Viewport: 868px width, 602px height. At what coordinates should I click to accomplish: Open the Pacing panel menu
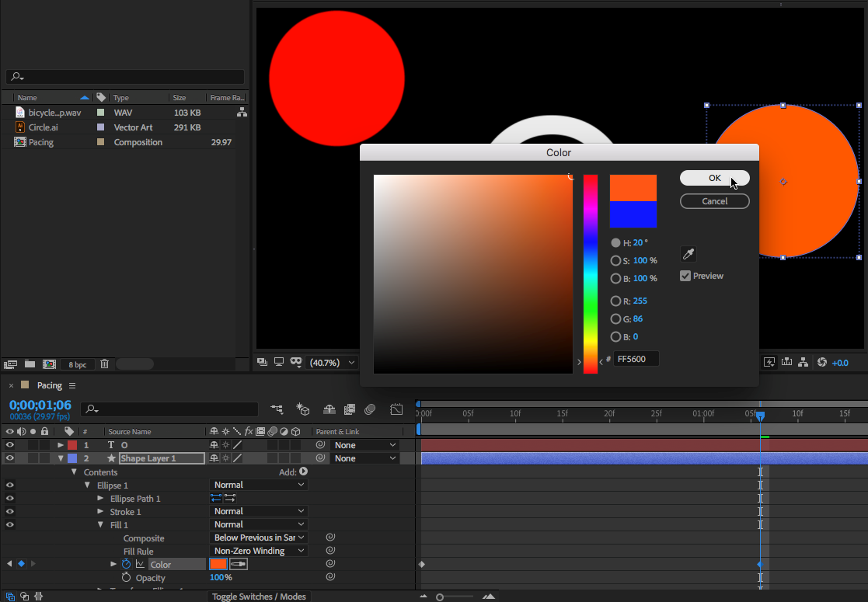tap(72, 386)
